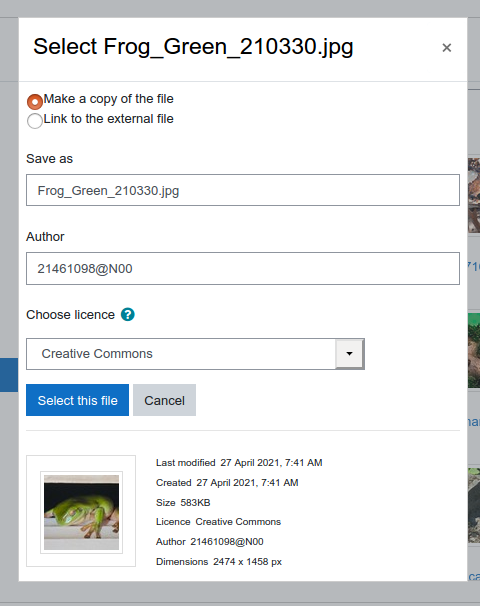
Task: Click the licence dropdown arrow button
Action: pos(349,354)
